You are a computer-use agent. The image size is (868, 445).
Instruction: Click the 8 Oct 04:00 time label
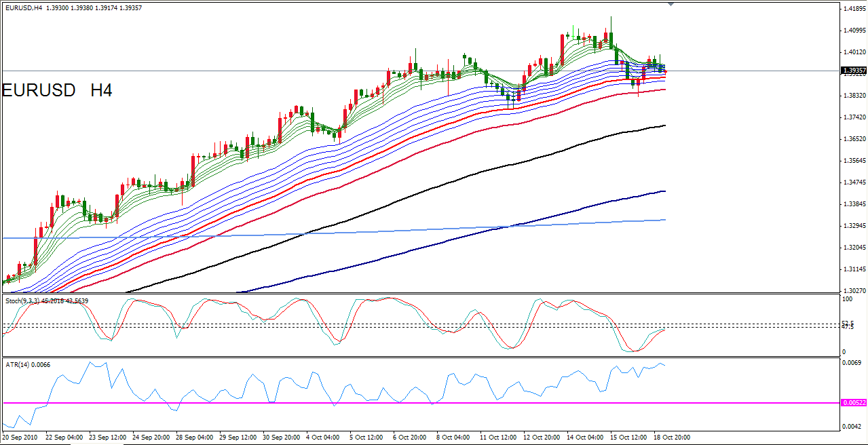(x=454, y=437)
